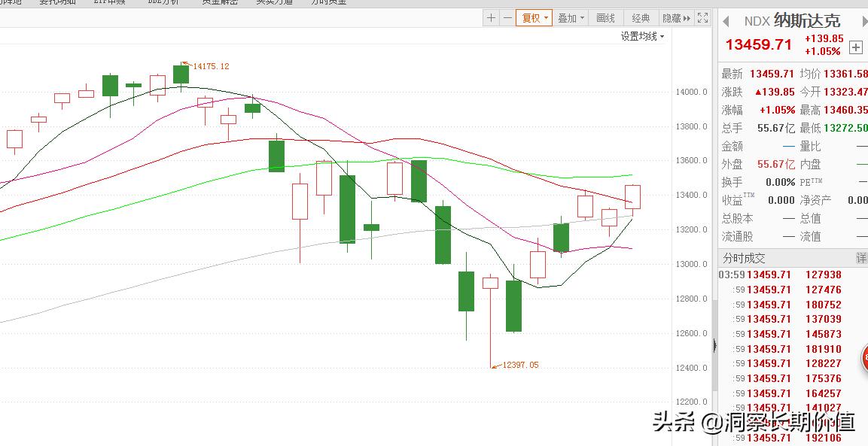Select trade row with volume 164257
Screen dimensions: 868x446
[793, 393]
